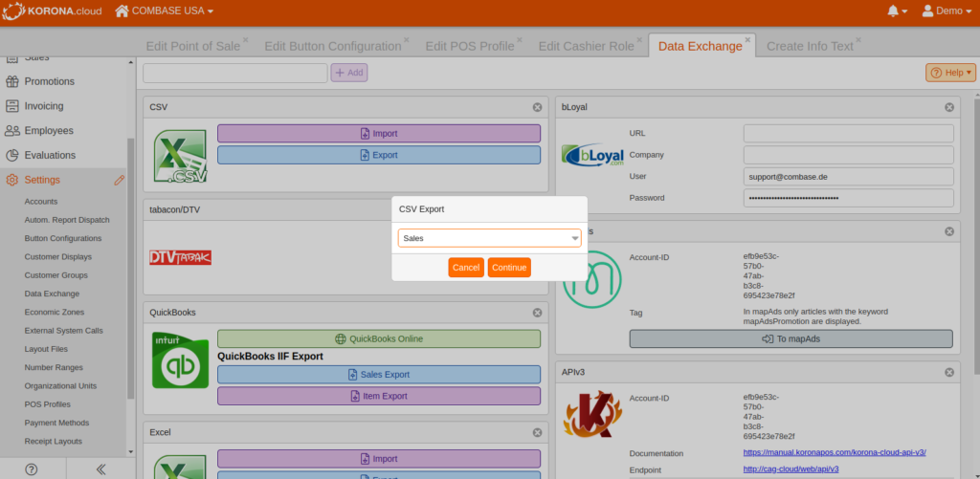Viewport: 980px width, 479px height.
Task: Click the CSV Import button
Action: tap(379, 134)
